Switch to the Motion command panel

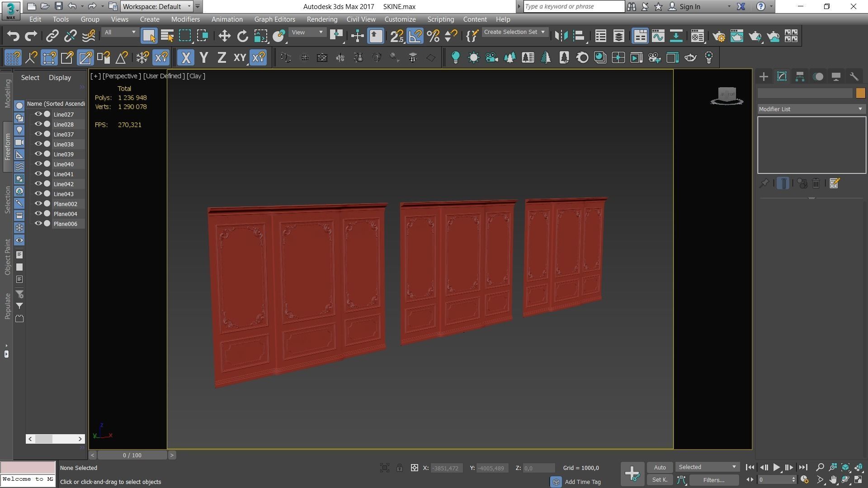click(x=818, y=77)
